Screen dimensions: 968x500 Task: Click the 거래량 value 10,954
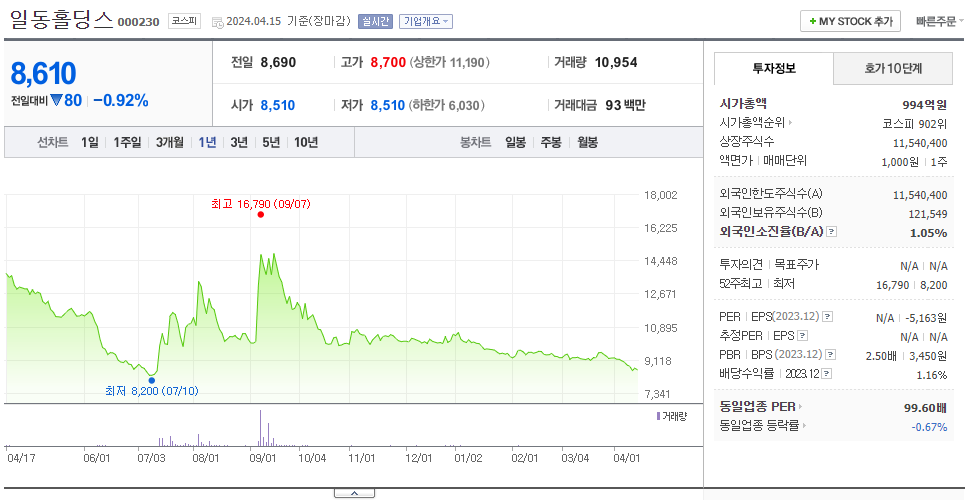(616, 62)
